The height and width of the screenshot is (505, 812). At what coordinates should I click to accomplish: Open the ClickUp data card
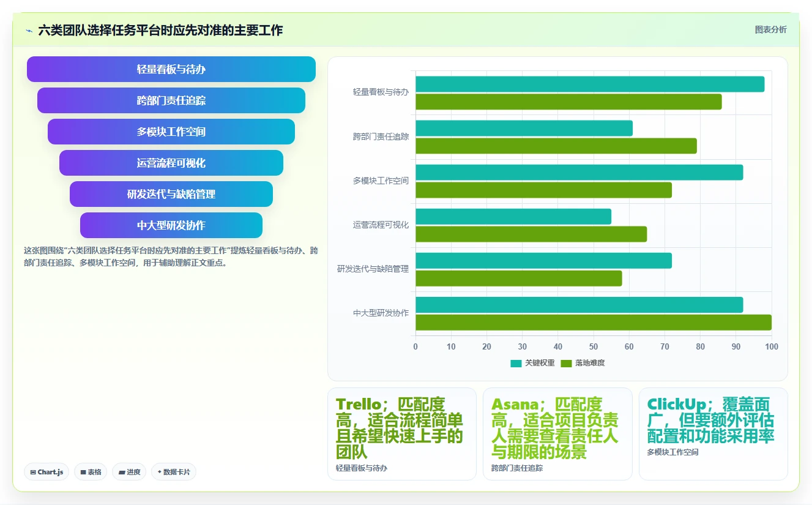tap(713, 434)
